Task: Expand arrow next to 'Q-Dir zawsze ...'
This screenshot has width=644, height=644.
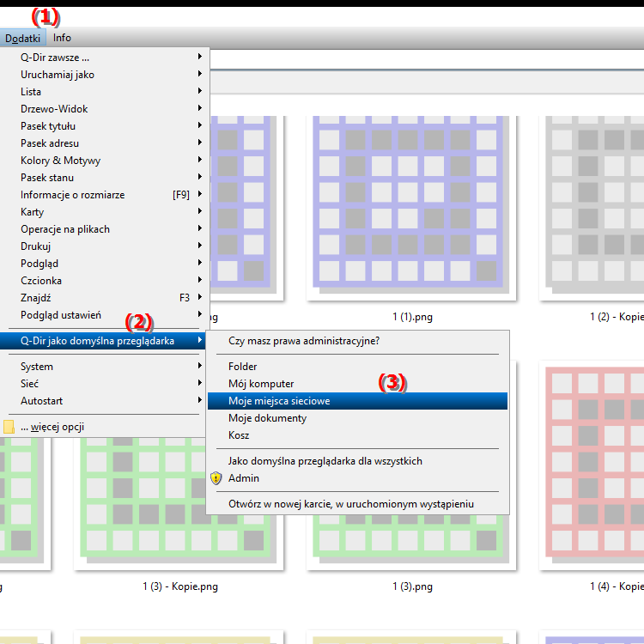Action: point(199,57)
